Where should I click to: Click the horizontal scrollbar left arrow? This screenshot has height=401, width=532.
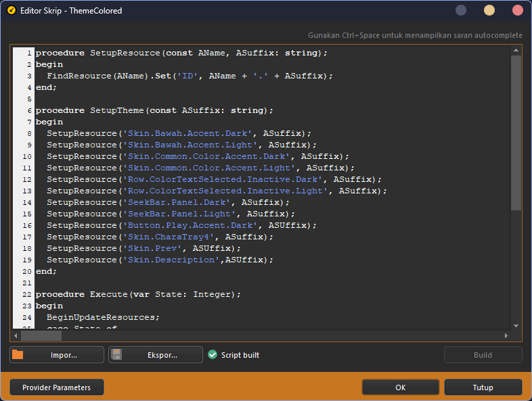[16, 335]
